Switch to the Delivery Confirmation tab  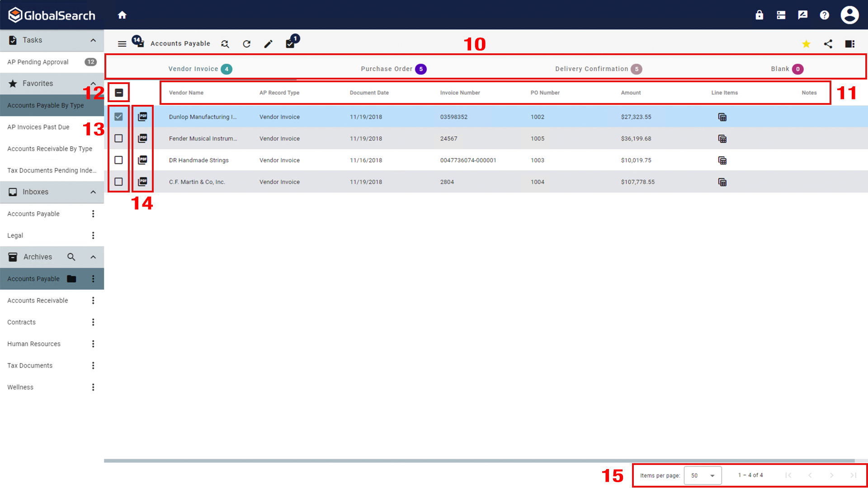click(x=598, y=69)
